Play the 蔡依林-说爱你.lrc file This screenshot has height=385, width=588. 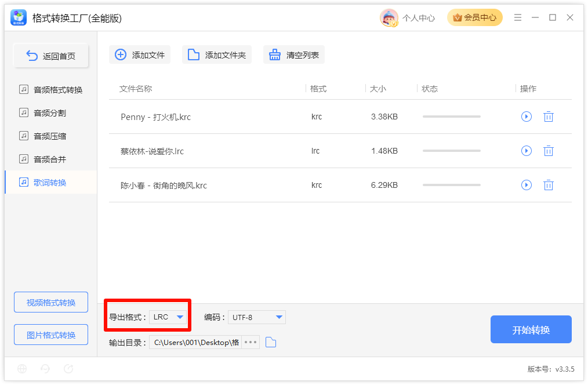tap(527, 151)
